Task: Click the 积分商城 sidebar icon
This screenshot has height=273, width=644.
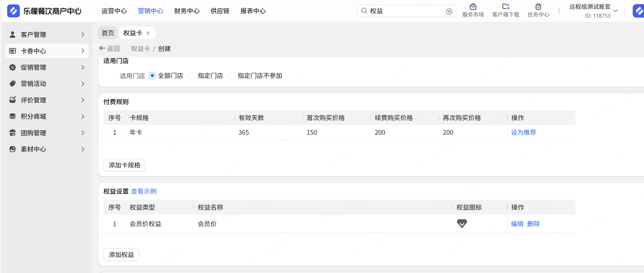Action: [12, 116]
